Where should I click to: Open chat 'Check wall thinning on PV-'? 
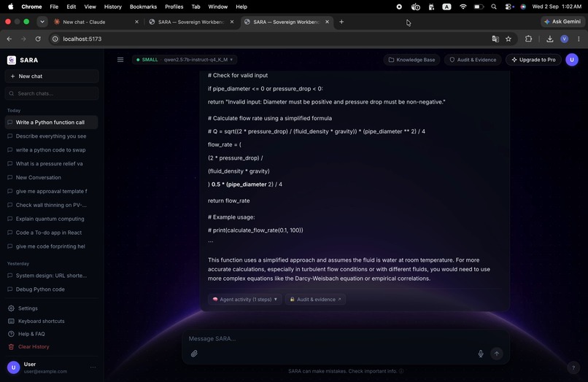click(52, 205)
